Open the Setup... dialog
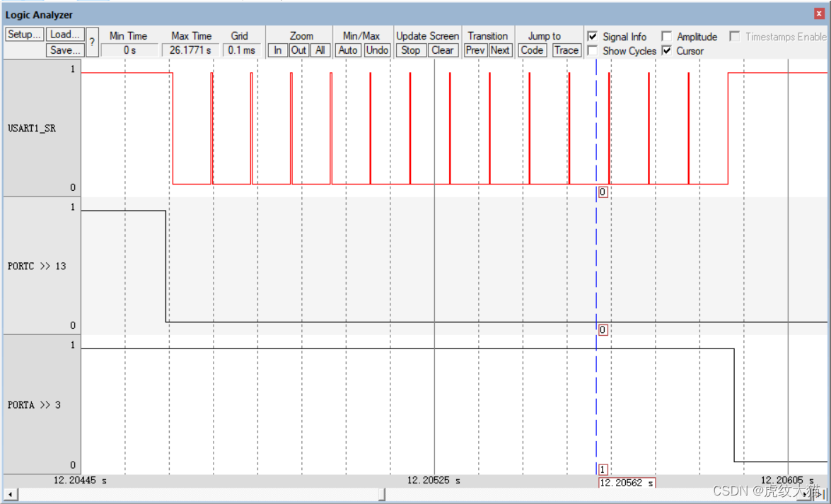 point(24,35)
